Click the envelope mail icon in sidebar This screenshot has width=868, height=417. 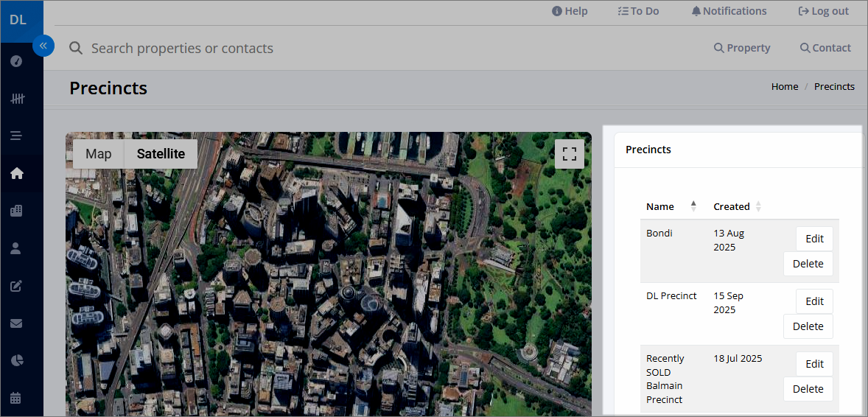[x=17, y=323]
